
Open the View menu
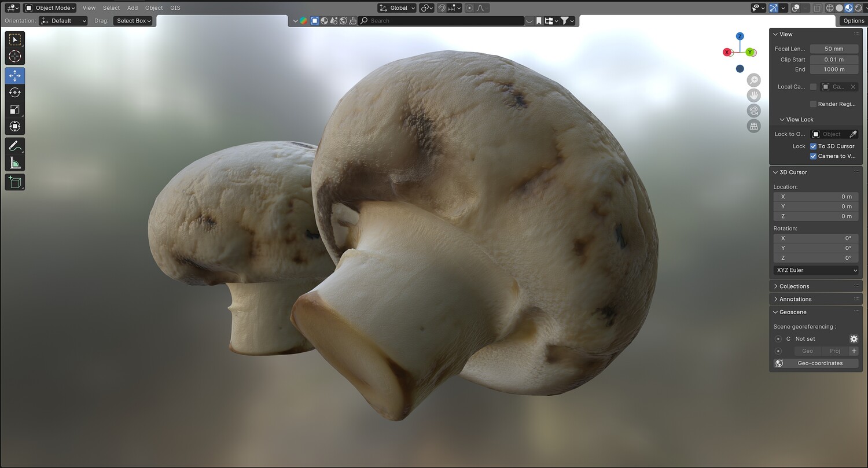[89, 8]
